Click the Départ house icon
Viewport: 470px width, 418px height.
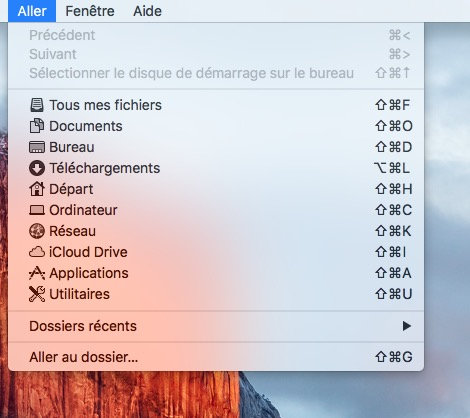(37, 189)
